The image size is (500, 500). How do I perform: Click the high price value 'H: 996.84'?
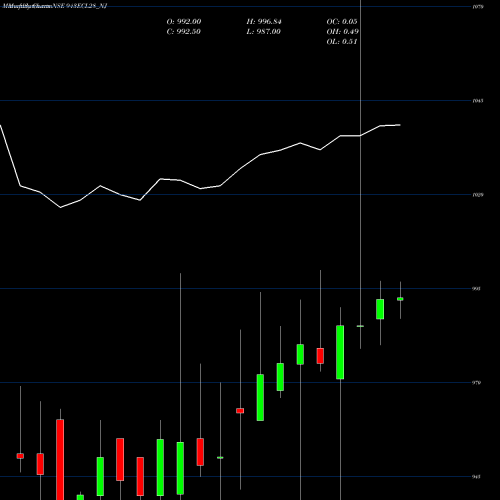264,22
